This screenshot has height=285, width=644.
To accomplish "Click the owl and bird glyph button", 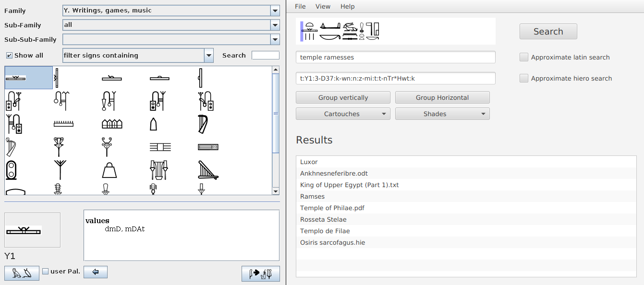I will coord(22,273).
